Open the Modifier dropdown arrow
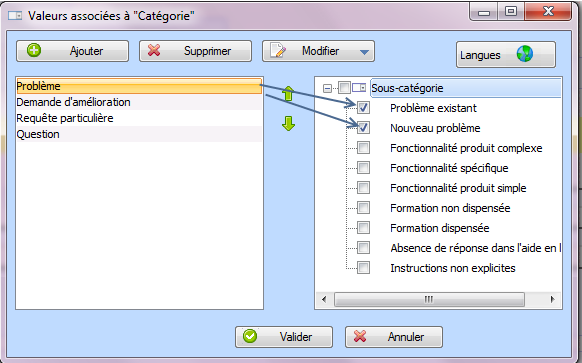582x363 pixels. (364, 52)
